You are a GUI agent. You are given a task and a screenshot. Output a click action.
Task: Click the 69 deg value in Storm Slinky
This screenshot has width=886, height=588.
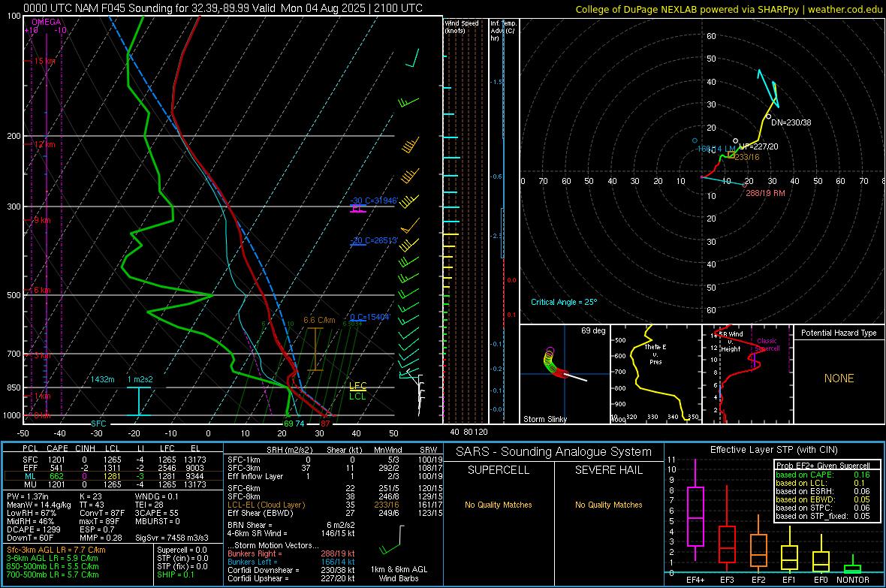(593, 330)
